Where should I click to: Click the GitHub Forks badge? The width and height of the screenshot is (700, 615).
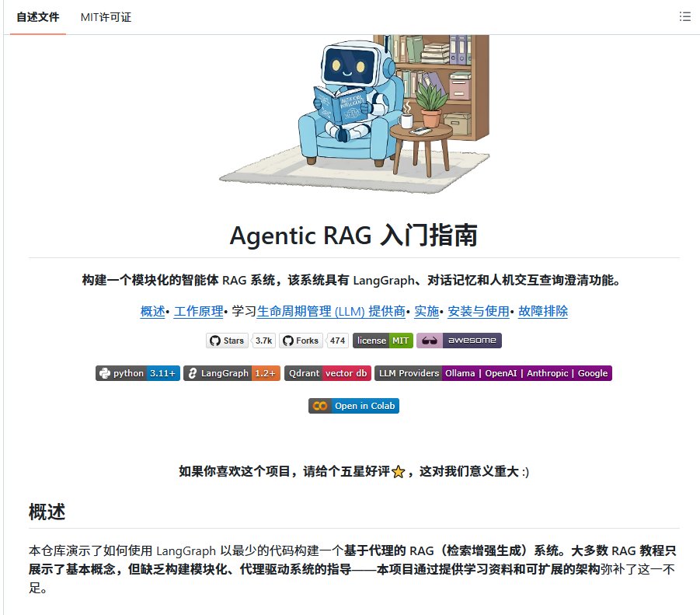click(301, 341)
